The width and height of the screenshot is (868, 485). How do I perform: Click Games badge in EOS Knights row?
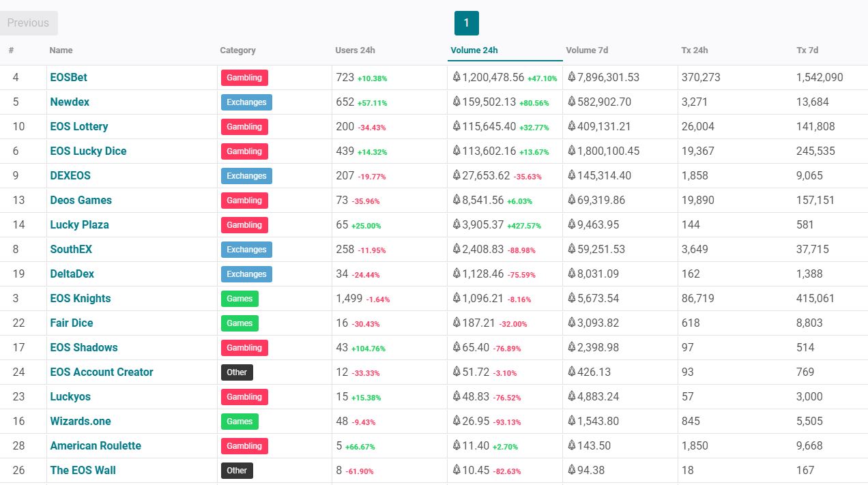click(x=240, y=299)
